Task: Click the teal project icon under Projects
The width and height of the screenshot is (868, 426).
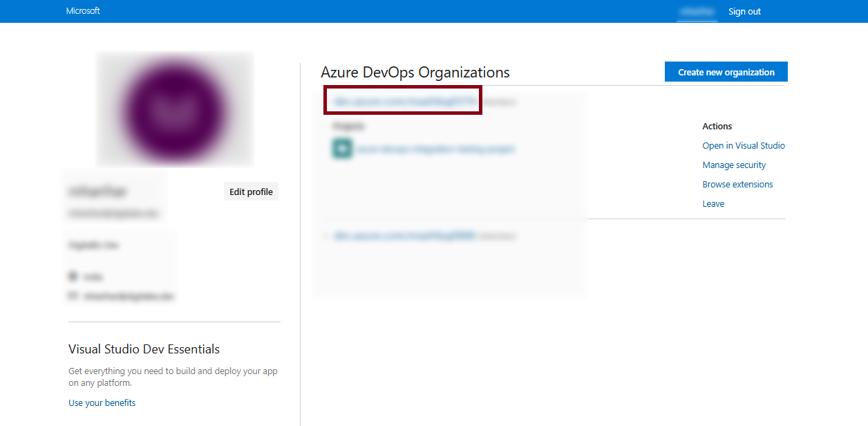Action: coord(342,149)
